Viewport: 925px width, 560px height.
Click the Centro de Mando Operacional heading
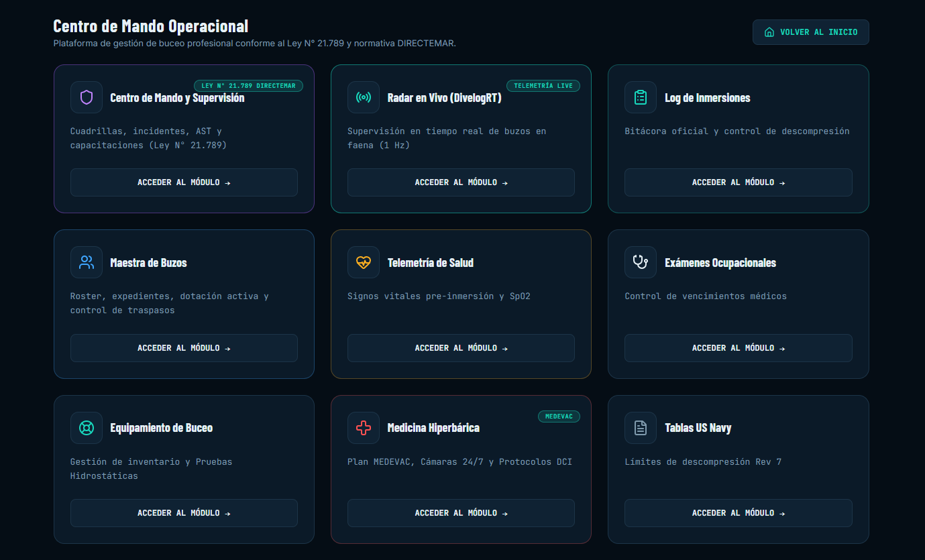(x=151, y=26)
